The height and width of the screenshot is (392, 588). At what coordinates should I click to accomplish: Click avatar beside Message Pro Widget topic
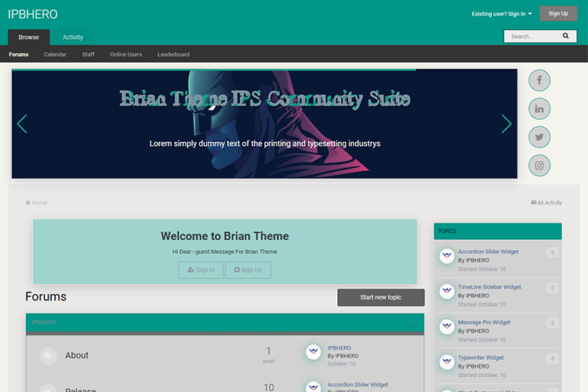[447, 327]
